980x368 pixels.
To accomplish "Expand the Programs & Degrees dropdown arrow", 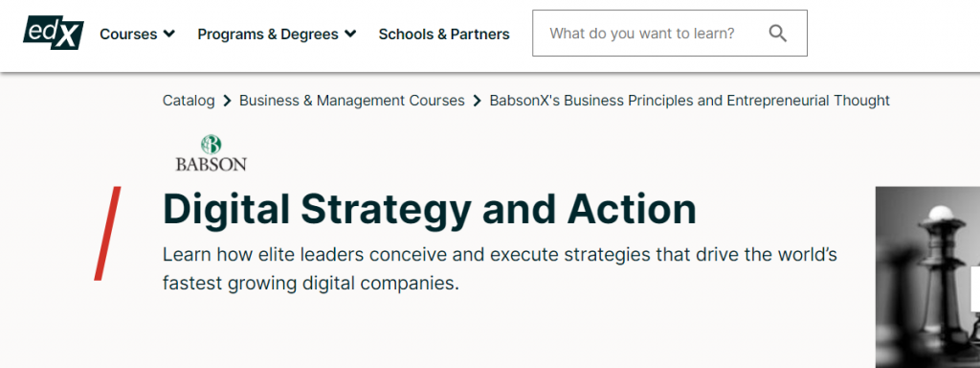I will (x=350, y=34).
